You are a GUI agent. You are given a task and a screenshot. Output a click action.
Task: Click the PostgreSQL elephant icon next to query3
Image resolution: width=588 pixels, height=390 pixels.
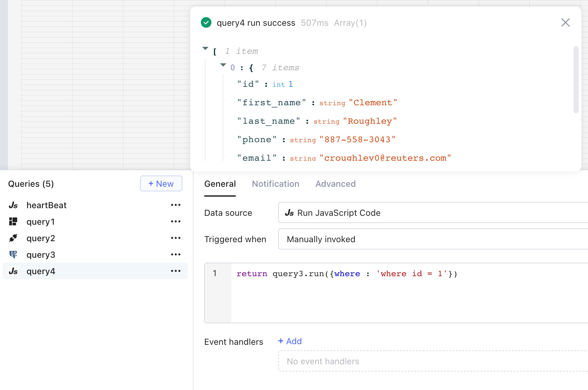pyautogui.click(x=13, y=254)
